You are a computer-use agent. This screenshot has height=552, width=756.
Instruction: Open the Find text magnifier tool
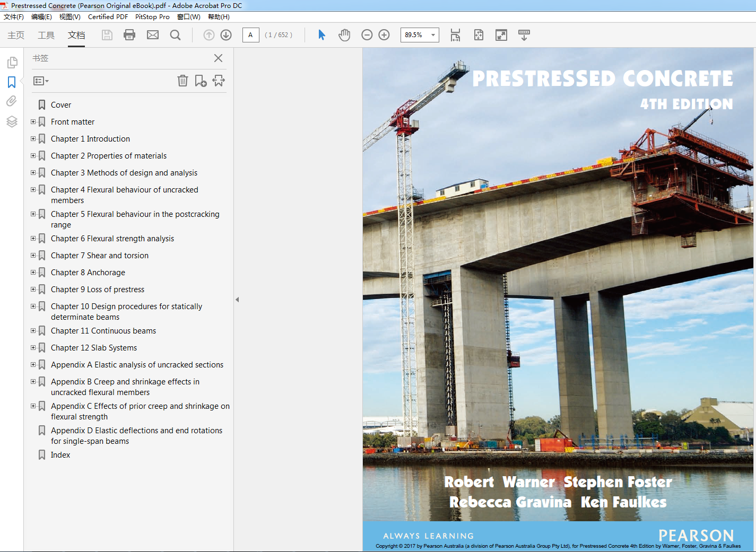[175, 35]
